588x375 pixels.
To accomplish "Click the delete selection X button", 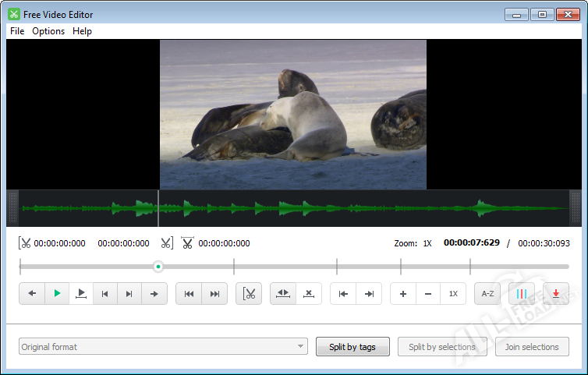I will tap(309, 294).
